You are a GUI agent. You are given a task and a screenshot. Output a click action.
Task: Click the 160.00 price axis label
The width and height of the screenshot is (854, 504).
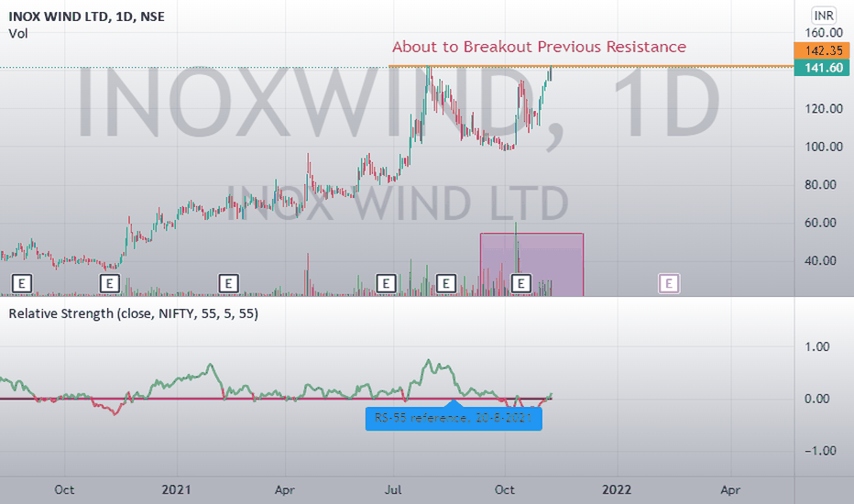(x=824, y=33)
